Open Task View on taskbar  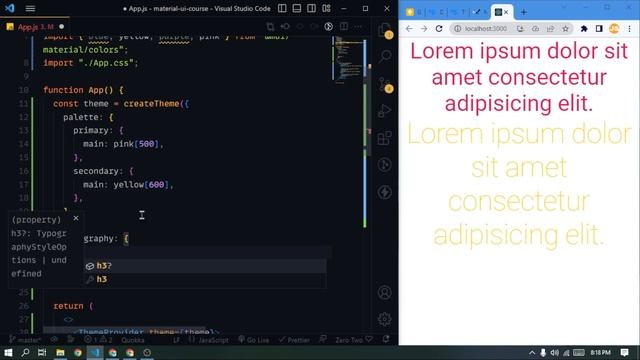42,352
